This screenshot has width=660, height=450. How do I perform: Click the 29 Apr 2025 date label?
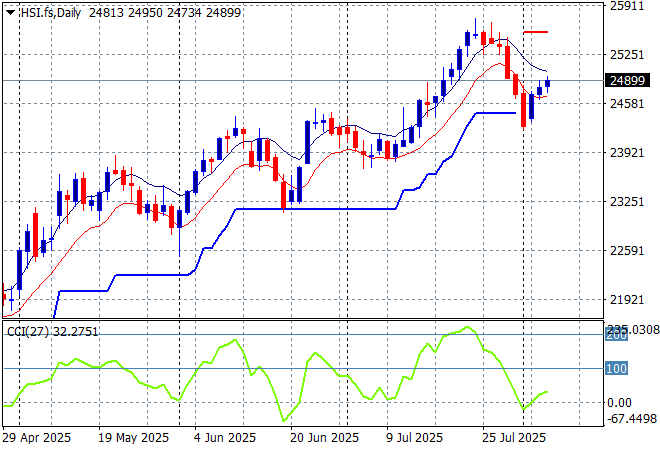[37, 438]
